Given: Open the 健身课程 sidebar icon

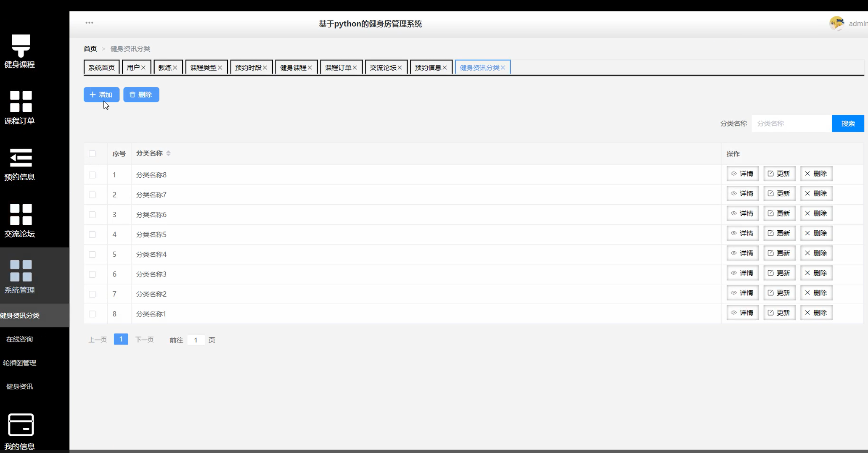Looking at the screenshot, I should pos(21,45).
